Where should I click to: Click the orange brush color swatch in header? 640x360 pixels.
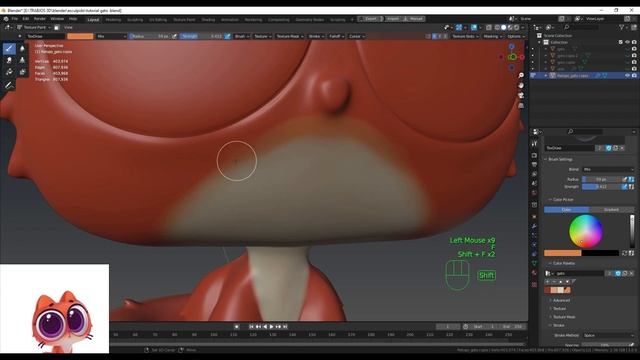click(80, 36)
